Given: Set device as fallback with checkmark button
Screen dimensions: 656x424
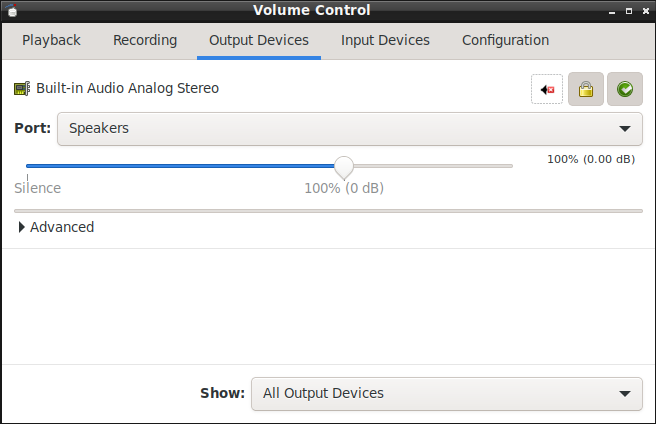Looking at the screenshot, I should tap(625, 89).
